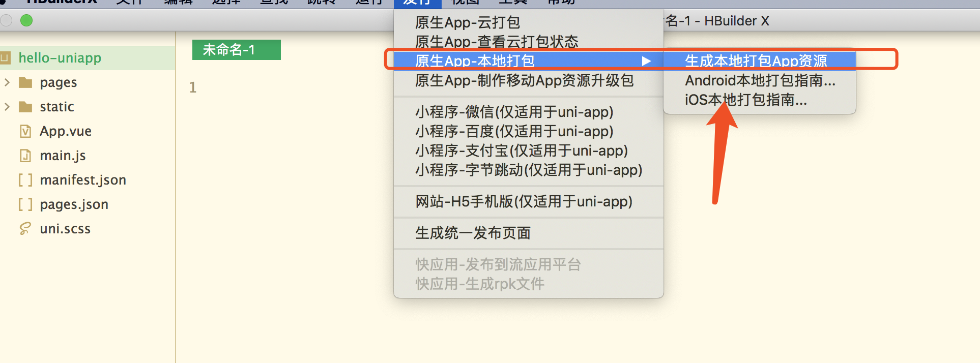This screenshot has width=980, height=363.
Task: Expand the pages folder chevron
Action: tap(7, 82)
